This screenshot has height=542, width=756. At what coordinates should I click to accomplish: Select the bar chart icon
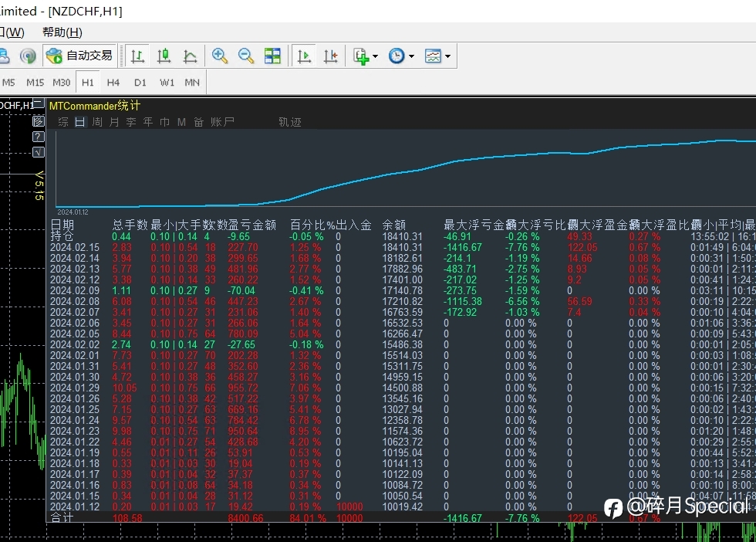tap(138, 56)
